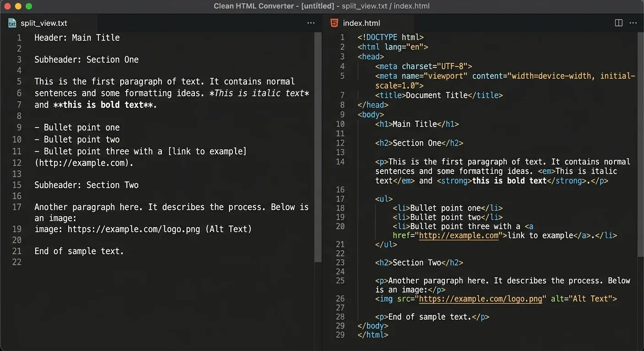Click line number 14 in index.html gutter
Viewport: 644px width, 351px height.
(x=340, y=162)
